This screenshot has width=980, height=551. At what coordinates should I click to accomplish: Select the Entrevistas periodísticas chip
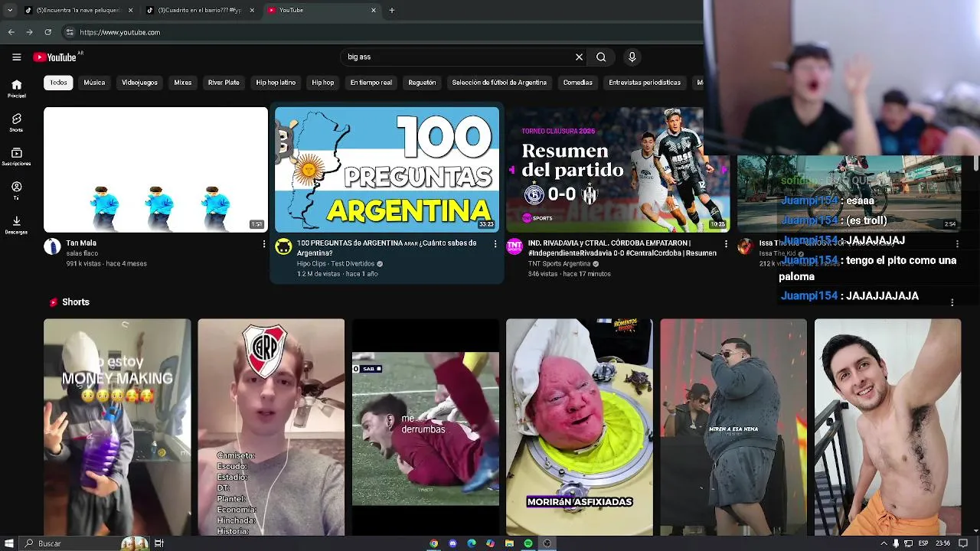click(645, 83)
